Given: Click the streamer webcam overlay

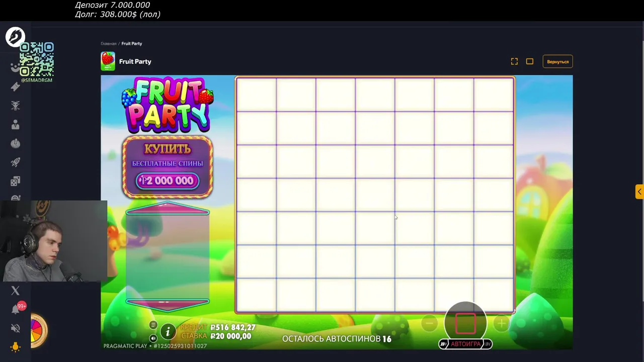Looking at the screenshot, I should (54, 240).
